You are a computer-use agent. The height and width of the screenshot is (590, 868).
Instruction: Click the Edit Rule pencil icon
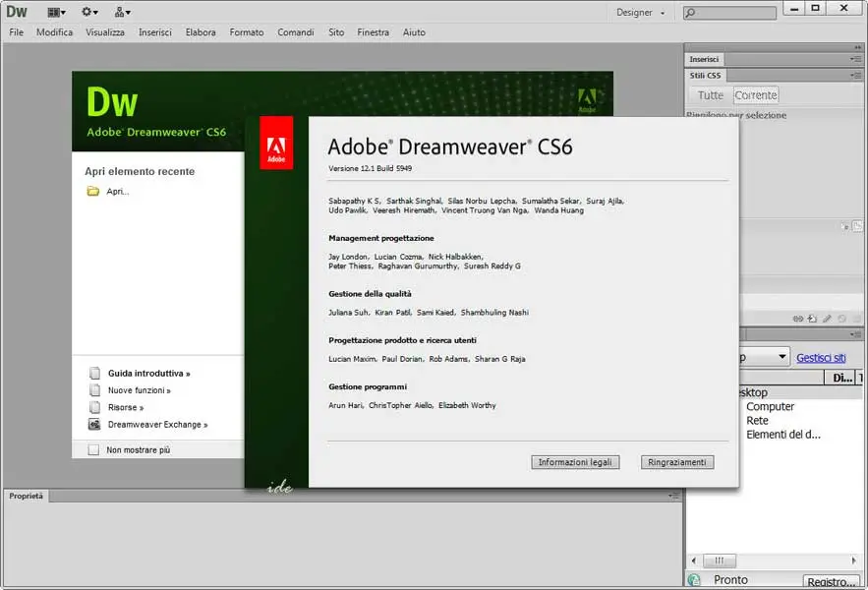827,319
